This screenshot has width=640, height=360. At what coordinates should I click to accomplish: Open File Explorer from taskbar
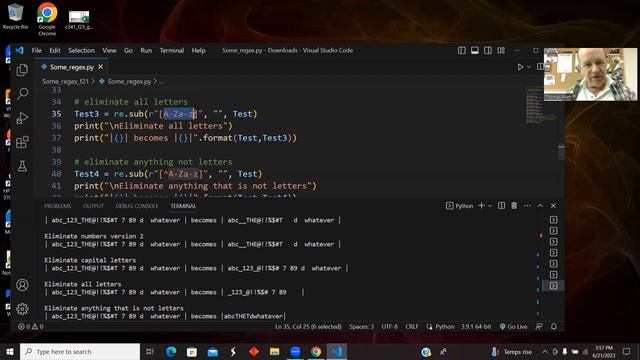coord(274,351)
